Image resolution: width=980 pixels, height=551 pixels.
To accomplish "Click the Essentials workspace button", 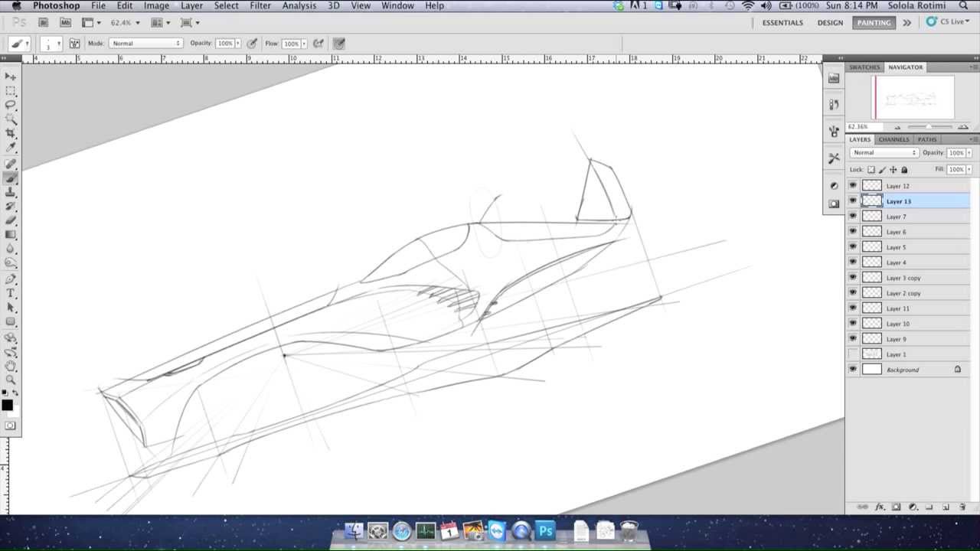I will click(x=782, y=23).
